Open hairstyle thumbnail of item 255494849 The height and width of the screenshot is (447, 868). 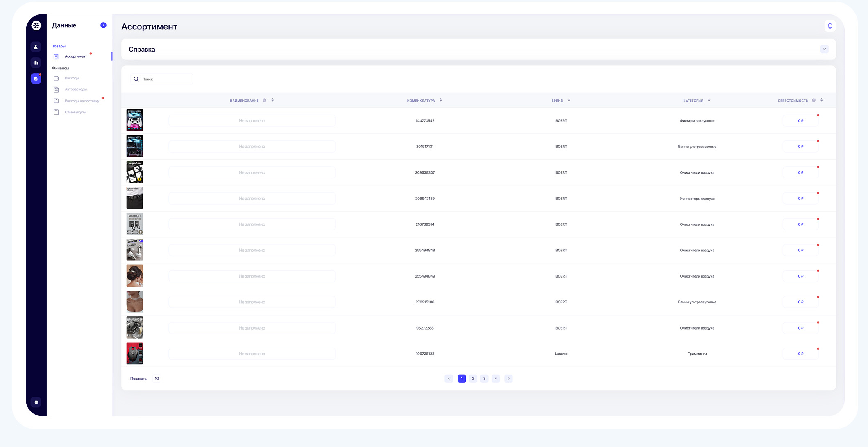pyautogui.click(x=134, y=275)
